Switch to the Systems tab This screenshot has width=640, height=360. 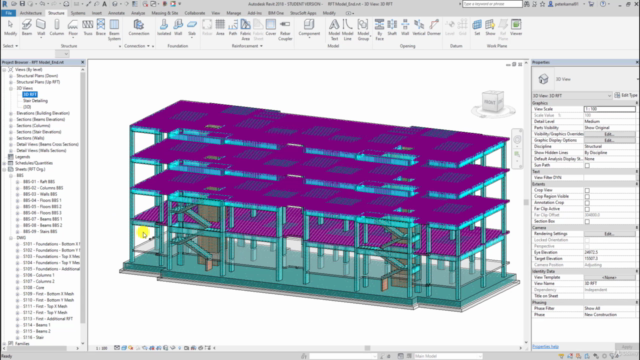point(78,13)
